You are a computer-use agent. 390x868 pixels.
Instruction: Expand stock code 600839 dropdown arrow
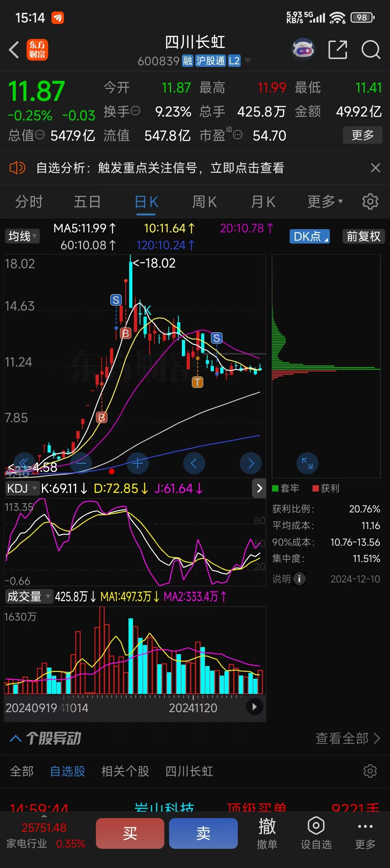[248, 60]
